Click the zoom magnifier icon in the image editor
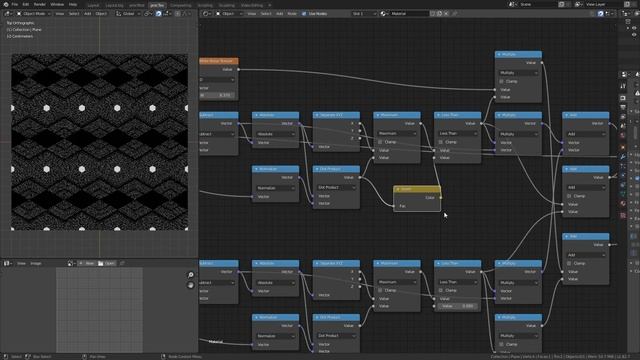Viewport: 640px width, 360px height. [191, 275]
